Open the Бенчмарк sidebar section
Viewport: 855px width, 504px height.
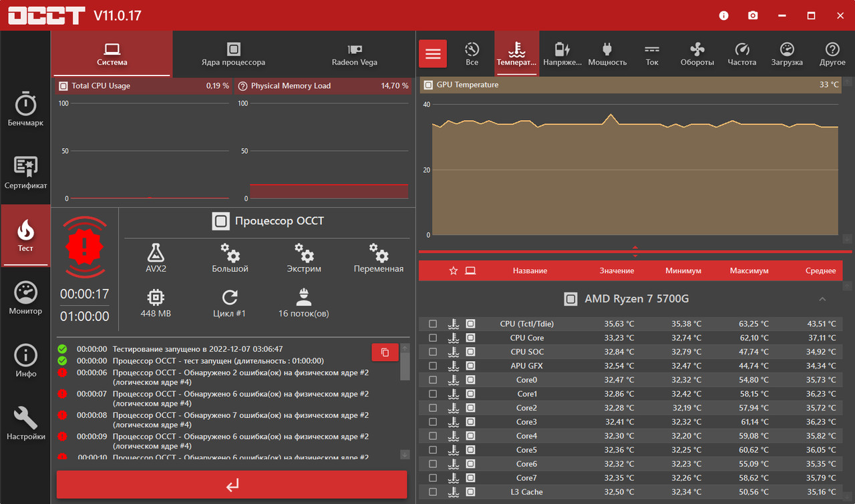pos(25,110)
